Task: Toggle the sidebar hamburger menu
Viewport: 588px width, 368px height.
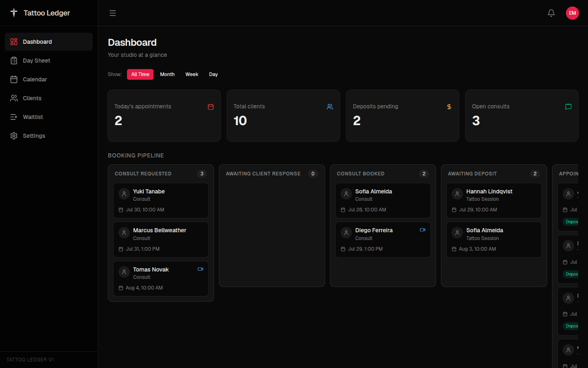Action: coord(113,13)
